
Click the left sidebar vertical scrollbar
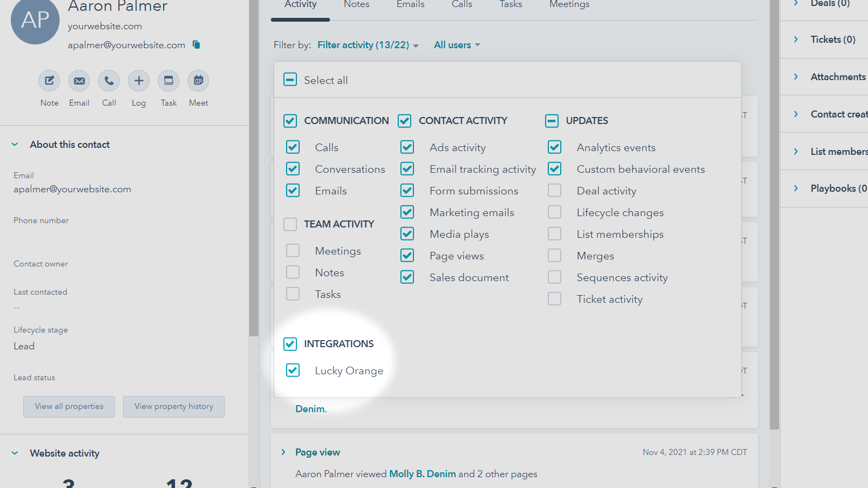[254, 162]
